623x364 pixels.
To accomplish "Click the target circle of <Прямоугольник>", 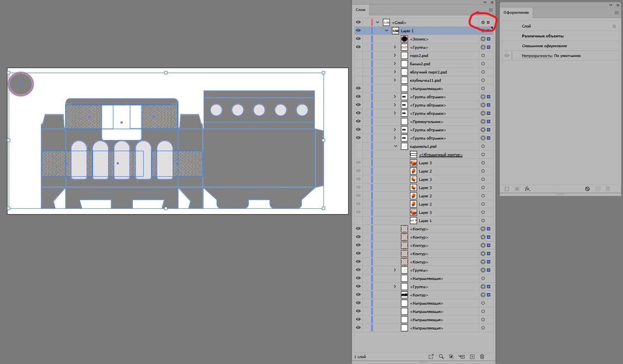I will 483,122.
